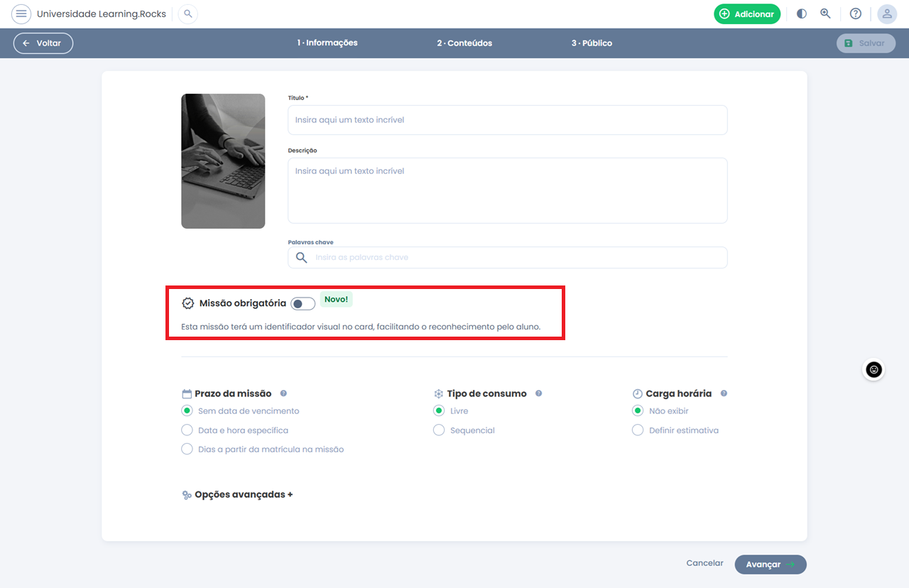Select Livre consumption type

[x=439, y=410]
